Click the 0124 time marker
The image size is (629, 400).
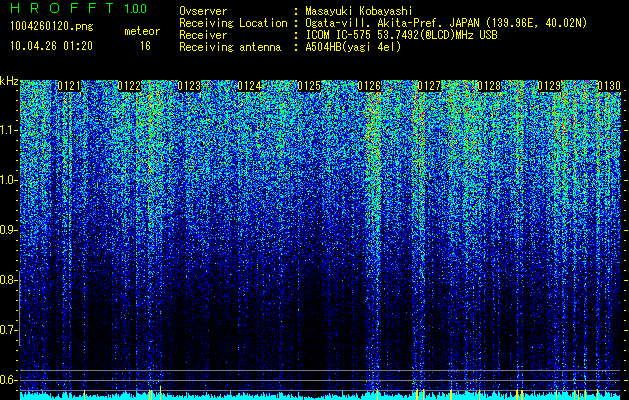click(249, 86)
